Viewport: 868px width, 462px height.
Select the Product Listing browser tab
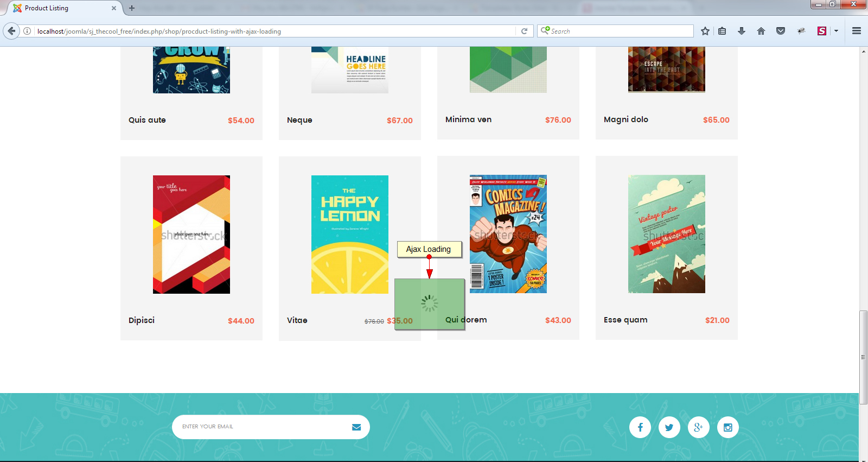pyautogui.click(x=60, y=8)
